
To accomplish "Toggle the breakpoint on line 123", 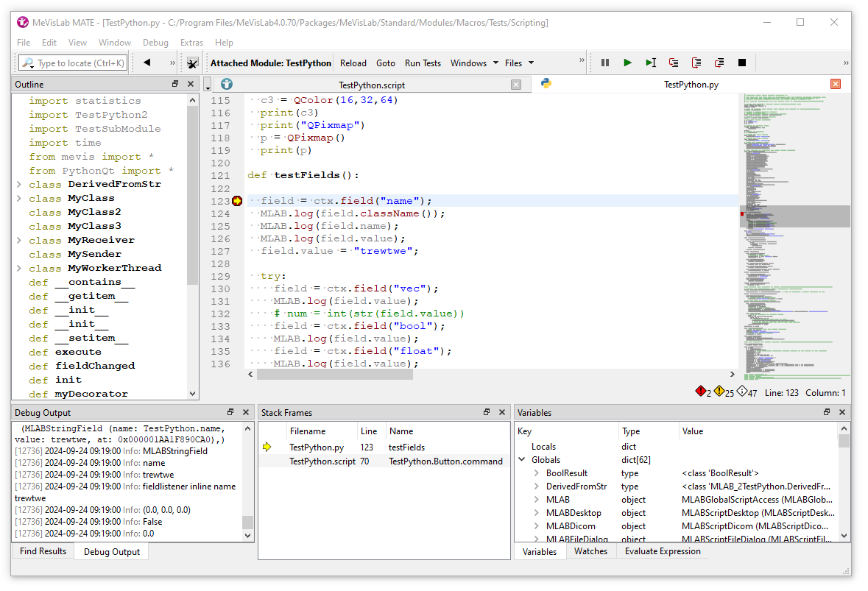I will [237, 201].
